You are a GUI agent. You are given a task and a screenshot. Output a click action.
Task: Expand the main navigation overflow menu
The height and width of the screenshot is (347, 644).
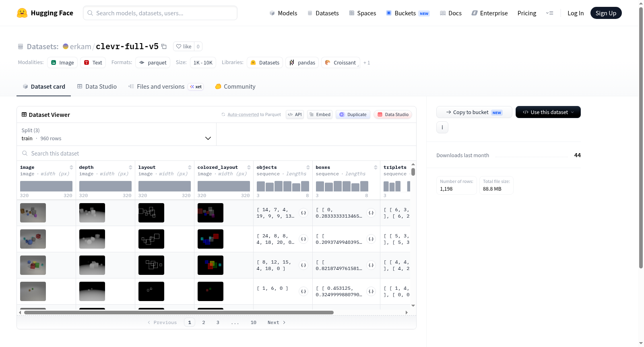point(549,13)
